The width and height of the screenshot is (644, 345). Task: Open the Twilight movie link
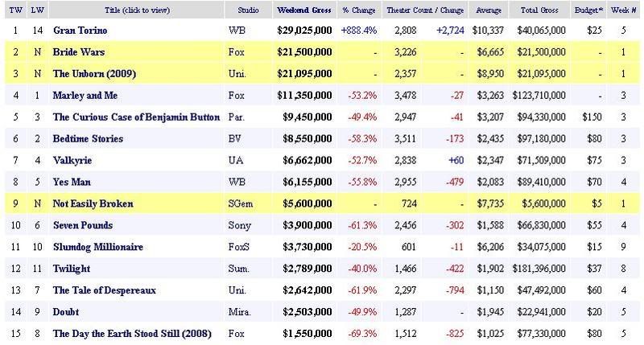[72, 269]
